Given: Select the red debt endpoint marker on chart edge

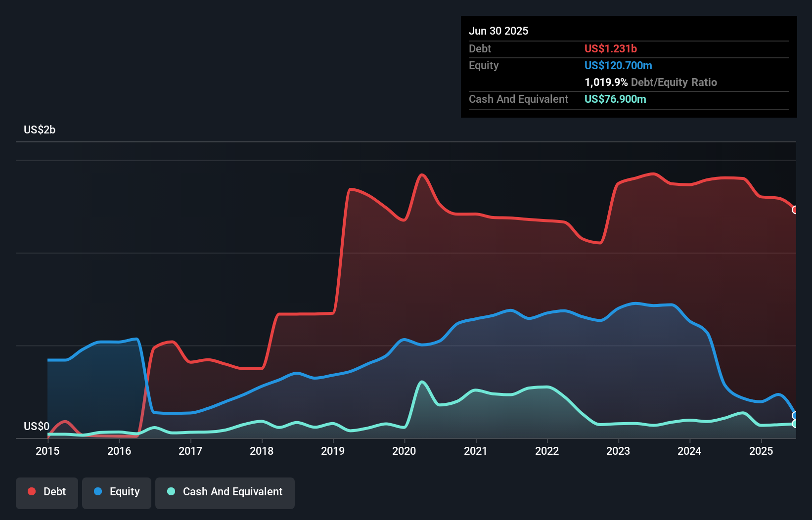Looking at the screenshot, I should [795, 210].
